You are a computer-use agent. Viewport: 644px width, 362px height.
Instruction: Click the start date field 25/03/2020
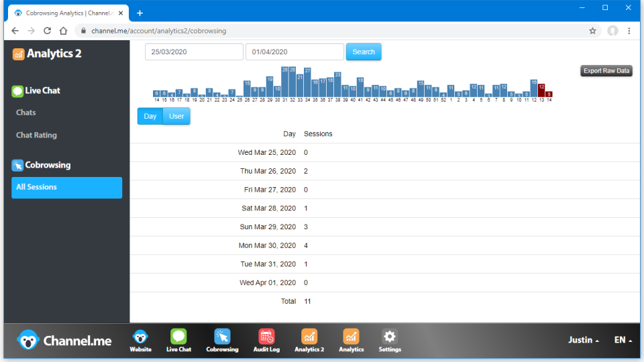tap(194, 52)
